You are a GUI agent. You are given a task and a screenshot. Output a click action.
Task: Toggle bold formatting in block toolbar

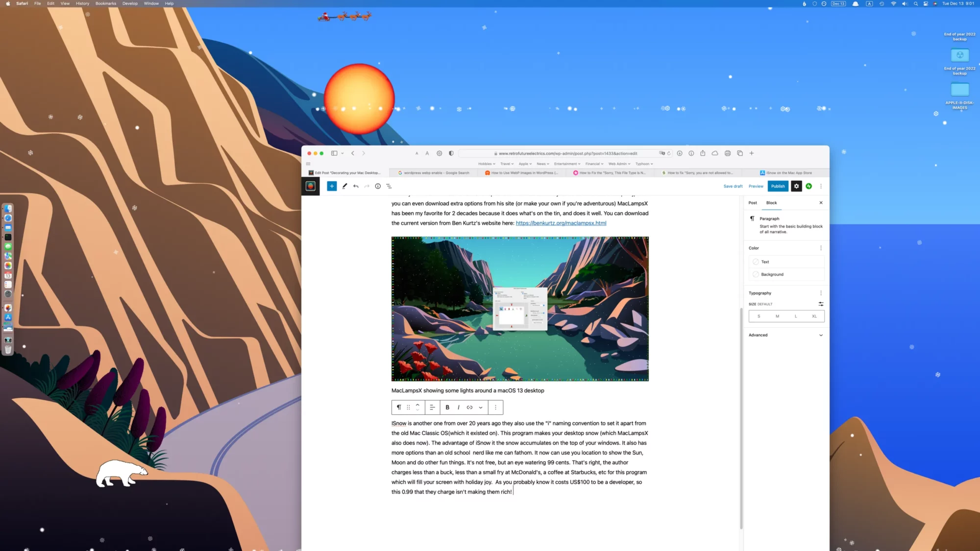447,407
